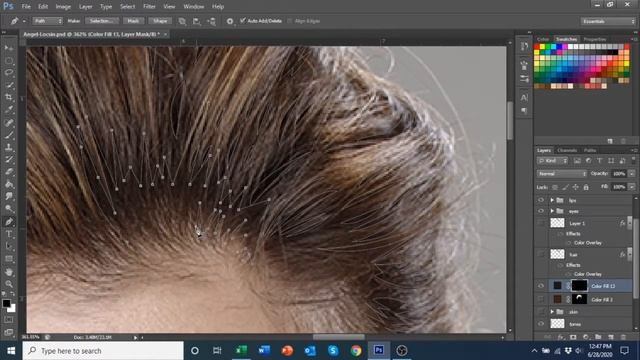Image resolution: width=640 pixels, height=360 pixels.
Task: Open the Select menu
Action: tap(127, 7)
